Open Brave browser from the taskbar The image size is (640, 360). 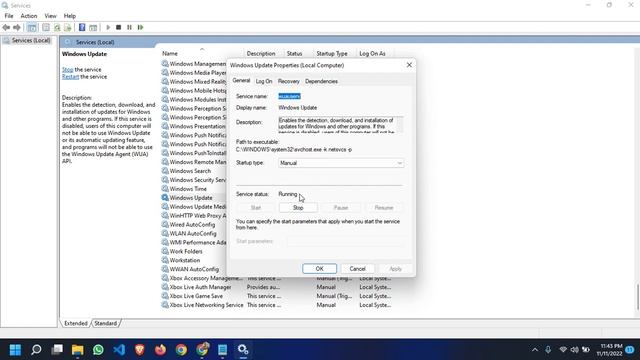coord(140,350)
